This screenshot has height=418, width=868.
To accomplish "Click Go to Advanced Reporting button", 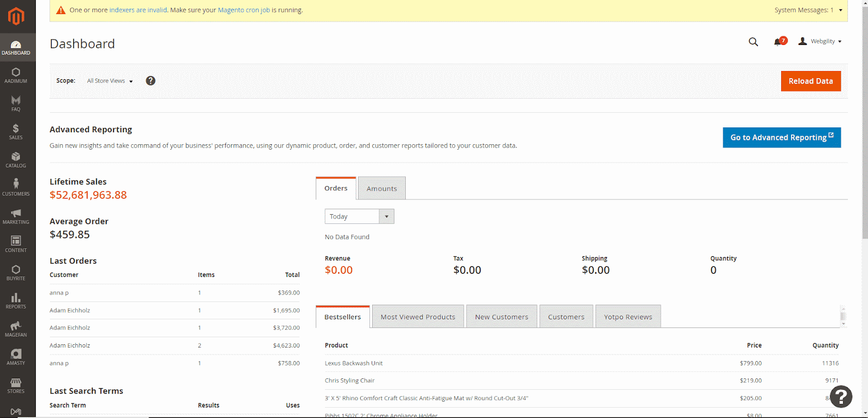I will click(x=781, y=138).
